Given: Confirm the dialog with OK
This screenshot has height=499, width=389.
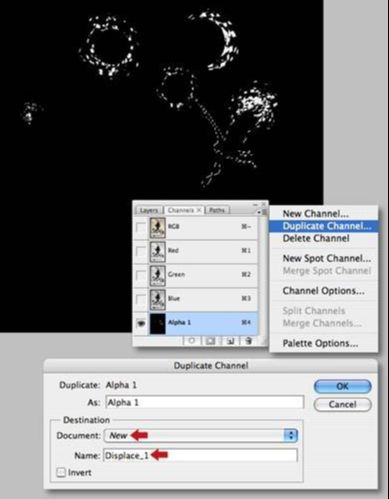Looking at the screenshot, I should tap(342, 386).
